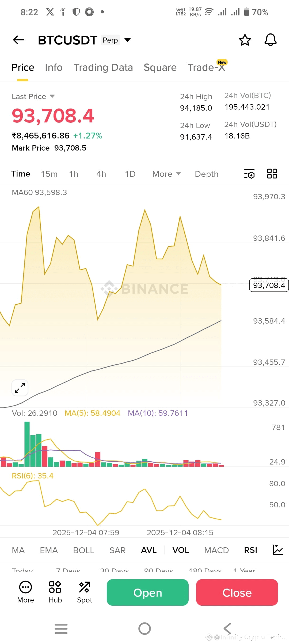
Task: Tap the Android home button
Action: click(144, 628)
